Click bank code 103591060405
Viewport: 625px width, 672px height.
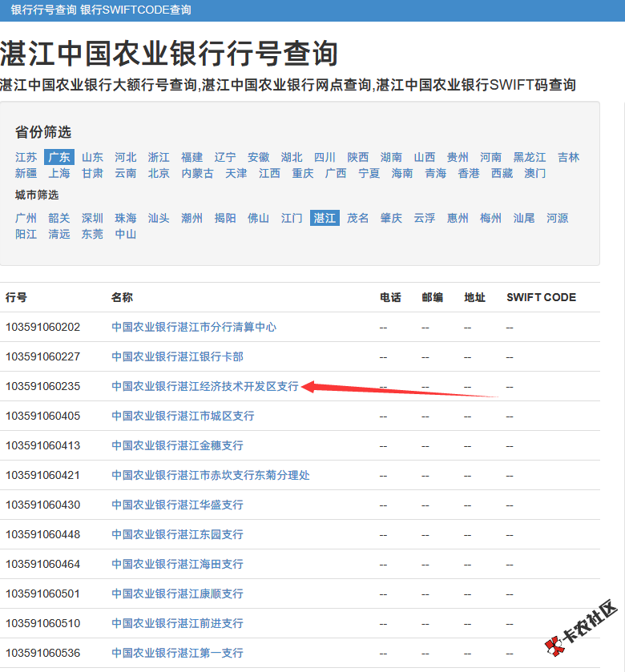point(42,416)
